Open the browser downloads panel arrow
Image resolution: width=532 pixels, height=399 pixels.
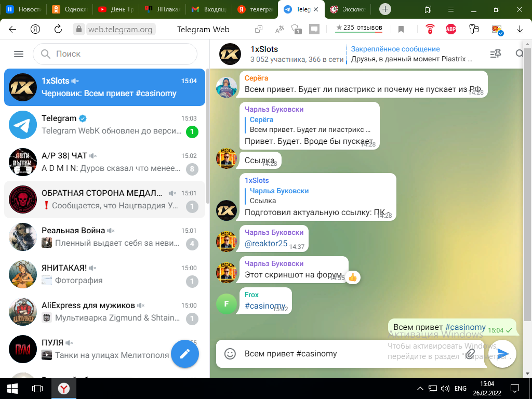(x=520, y=29)
